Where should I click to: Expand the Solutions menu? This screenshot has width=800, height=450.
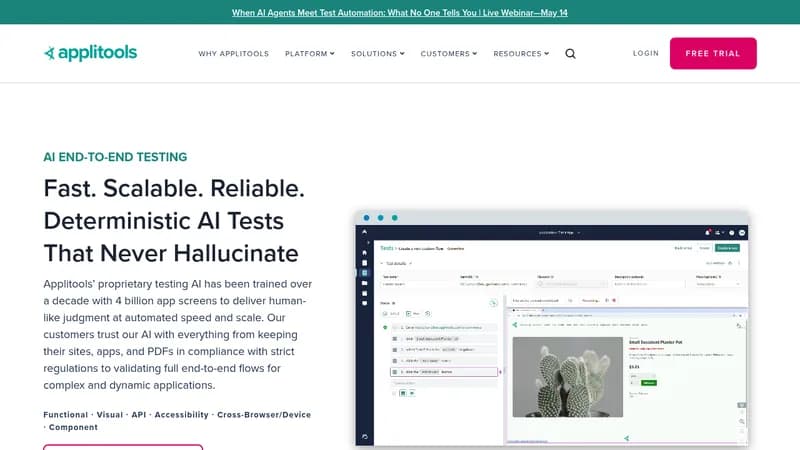click(378, 54)
